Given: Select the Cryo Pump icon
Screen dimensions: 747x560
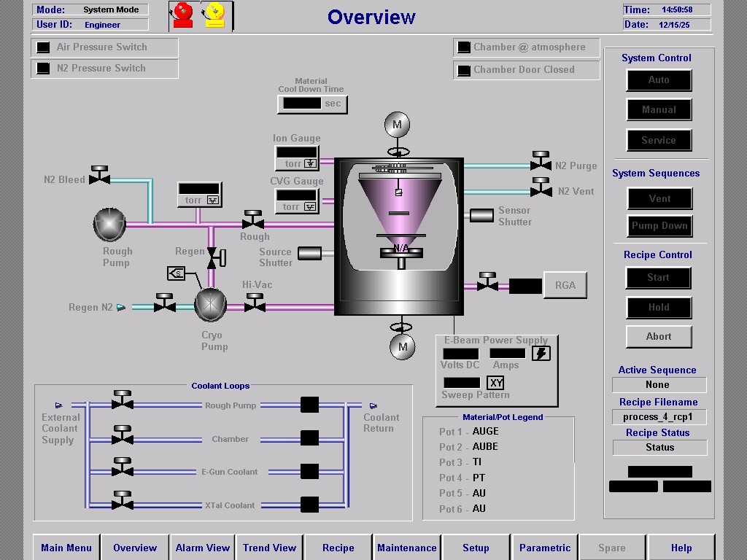Looking at the screenshot, I should (x=211, y=306).
